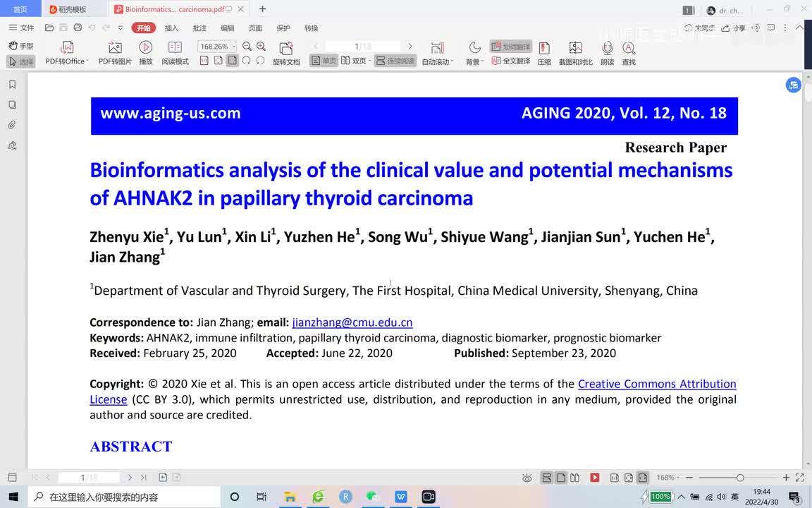
Task: Switch to 插入 ribbon tab
Action: pyautogui.click(x=171, y=28)
